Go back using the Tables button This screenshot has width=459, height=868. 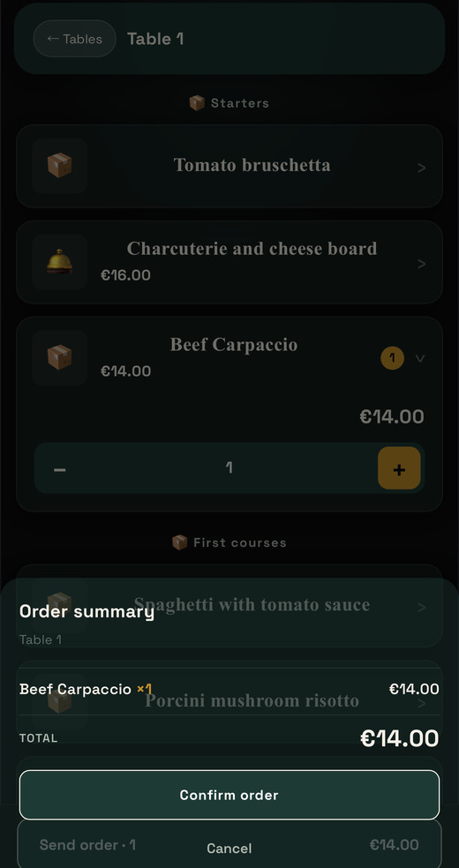[75, 39]
